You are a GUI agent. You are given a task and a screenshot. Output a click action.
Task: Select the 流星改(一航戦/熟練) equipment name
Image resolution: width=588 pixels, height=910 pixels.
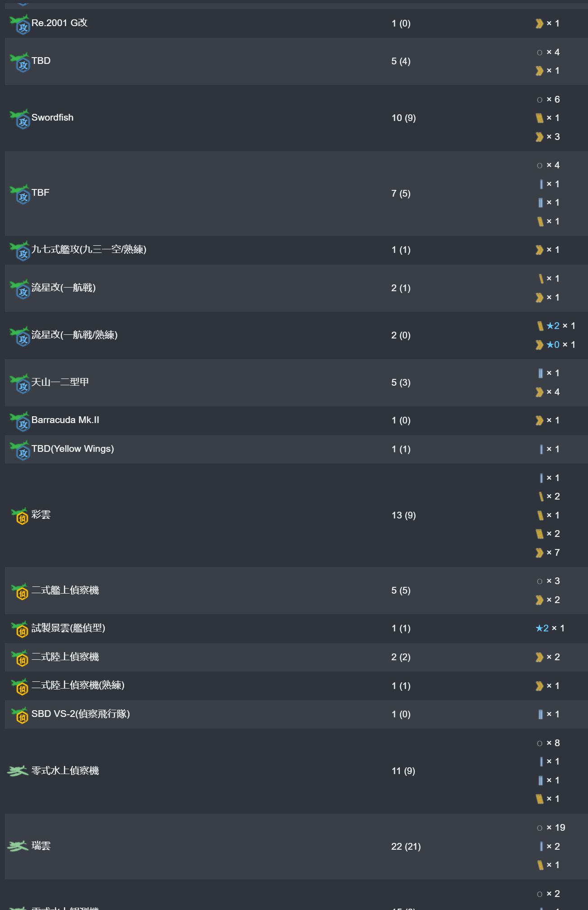click(x=74, y=335)
